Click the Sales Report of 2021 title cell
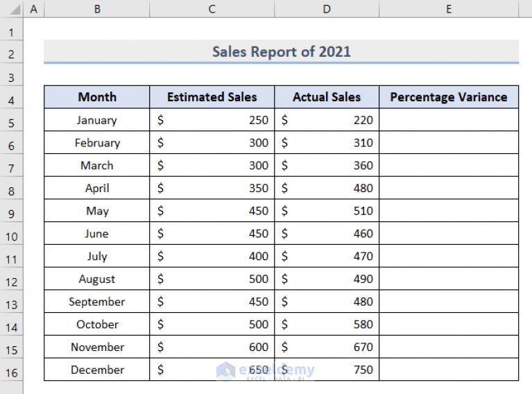The image size is (532, 394). pos(282,51)
